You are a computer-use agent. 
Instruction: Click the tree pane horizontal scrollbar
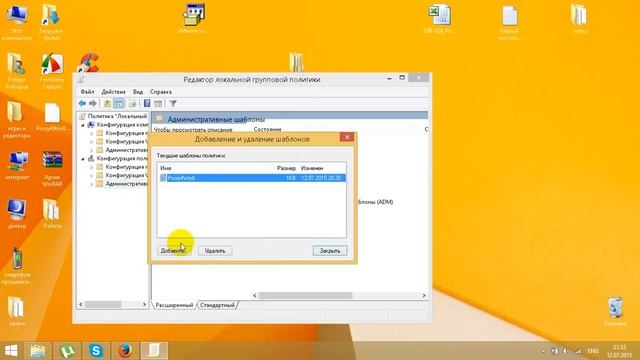click(103, 304)
